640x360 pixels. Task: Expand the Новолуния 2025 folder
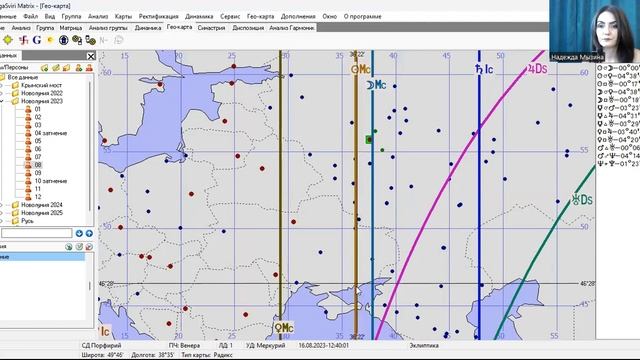tap(1, 213)
